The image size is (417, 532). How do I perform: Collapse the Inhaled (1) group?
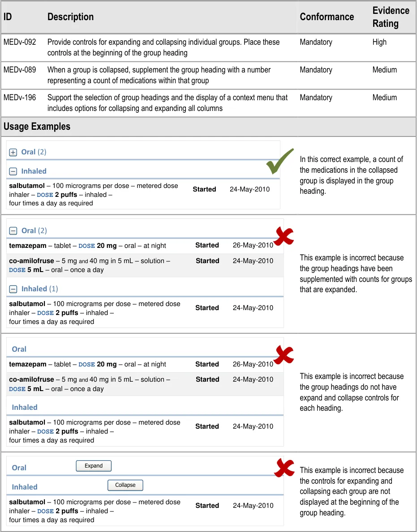13,289
